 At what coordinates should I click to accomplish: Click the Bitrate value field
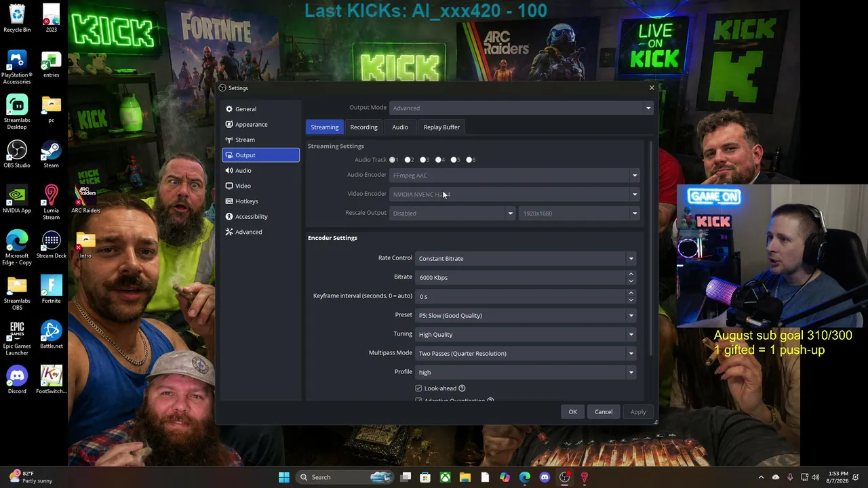point(521,277)
